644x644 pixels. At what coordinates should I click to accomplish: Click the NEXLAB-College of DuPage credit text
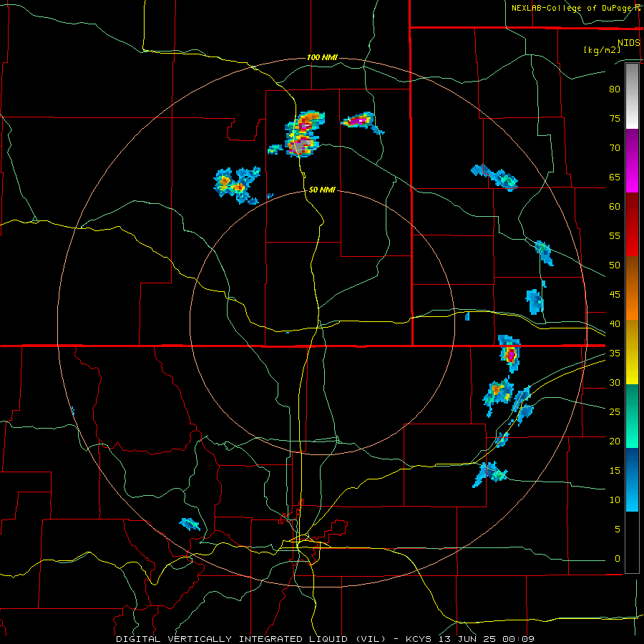[x=575, y=8]
